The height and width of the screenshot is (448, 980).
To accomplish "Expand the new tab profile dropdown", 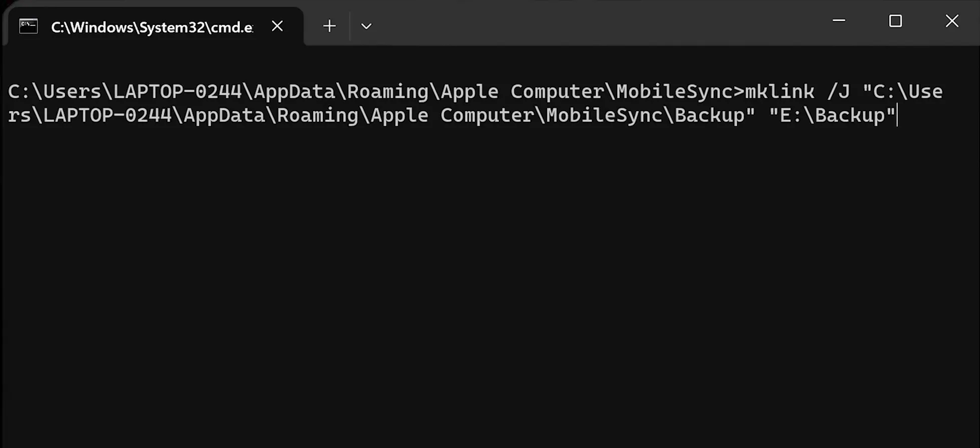I will pyautogui.click(x=366, y=26).
